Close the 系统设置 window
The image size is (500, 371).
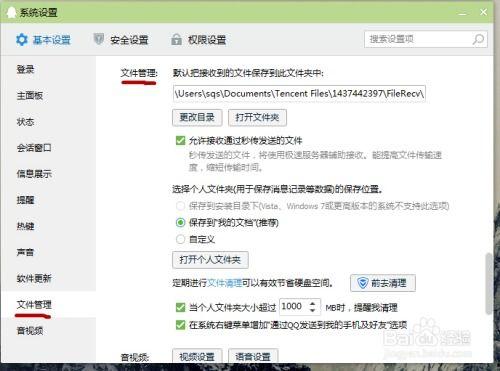point(483,12)
